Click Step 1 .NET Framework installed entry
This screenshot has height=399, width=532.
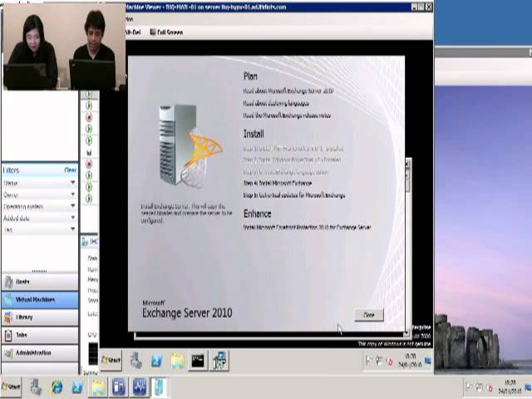(293, 148)
